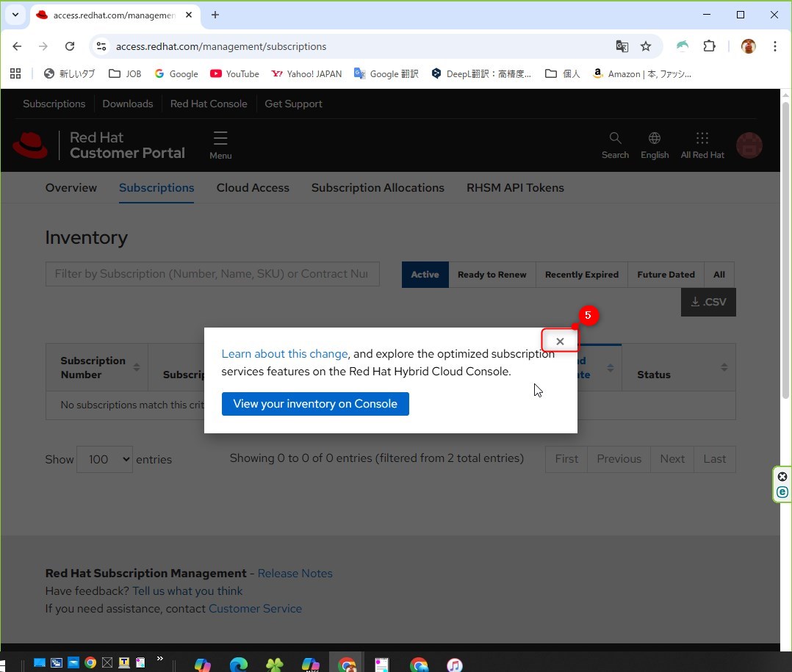Open the 個人 bookmarks folder

click(562, 73)
